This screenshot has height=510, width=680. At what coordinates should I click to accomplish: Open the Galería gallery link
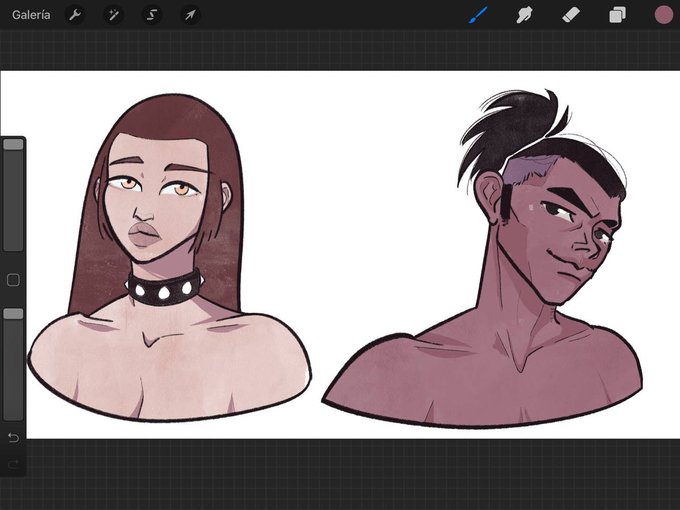pyautogui.click(x=31, y=15)
